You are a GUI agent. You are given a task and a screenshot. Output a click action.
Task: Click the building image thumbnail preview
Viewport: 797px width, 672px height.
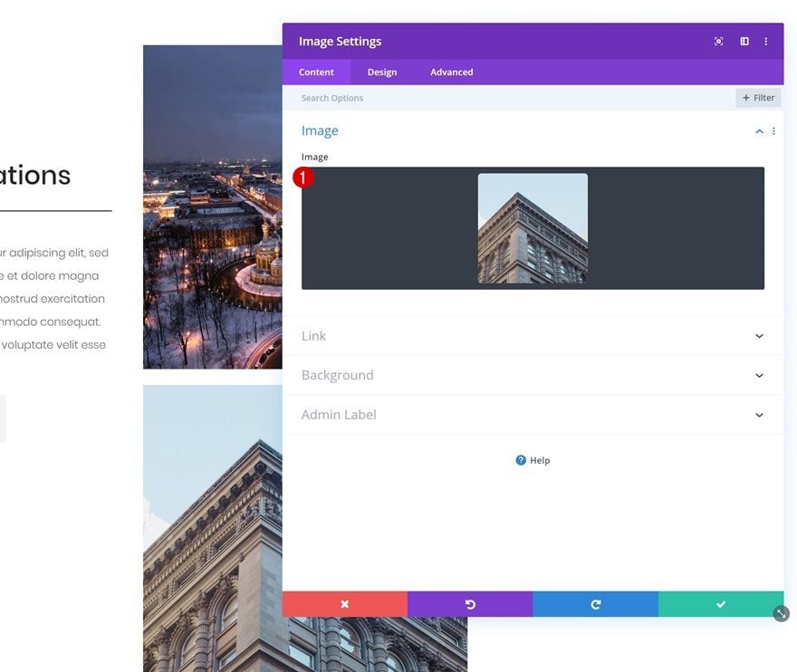coord(533,228)
